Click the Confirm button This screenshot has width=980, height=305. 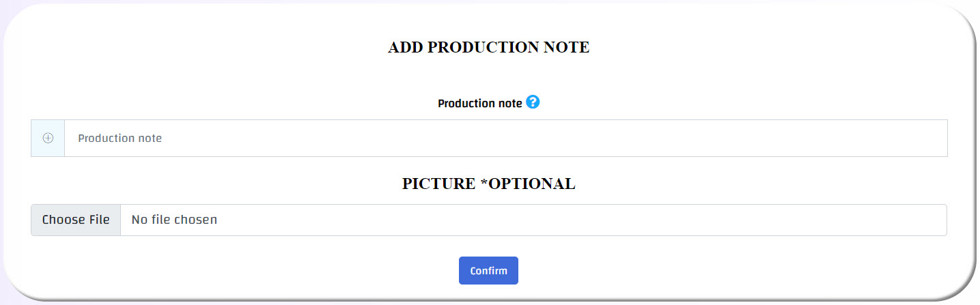pos(488,270)
